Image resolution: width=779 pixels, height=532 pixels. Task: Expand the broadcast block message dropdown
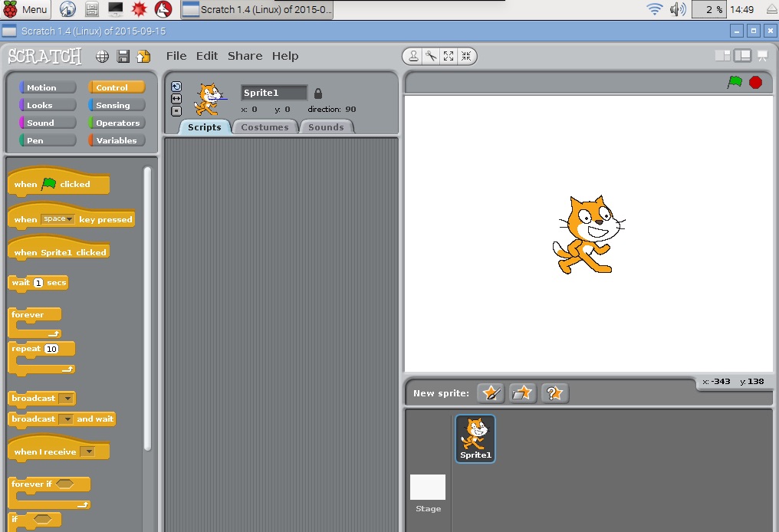click(x=67, y=399)
